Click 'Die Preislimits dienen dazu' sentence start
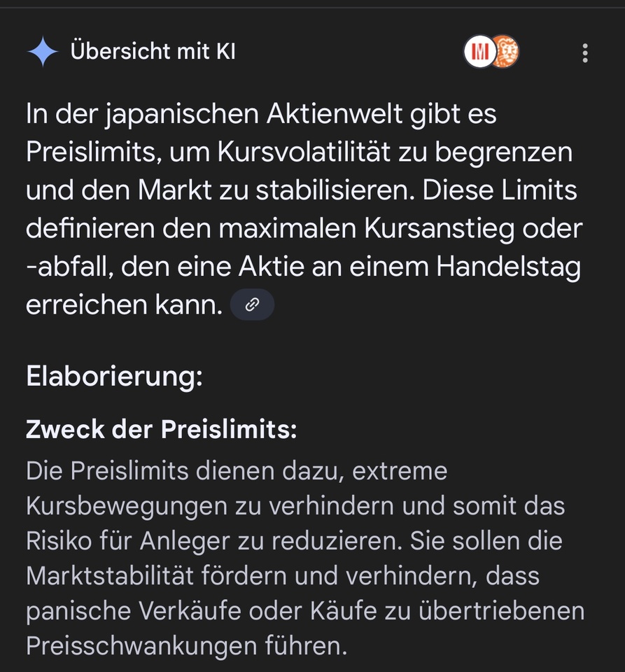The image size is (625, 672). [185, 471]
